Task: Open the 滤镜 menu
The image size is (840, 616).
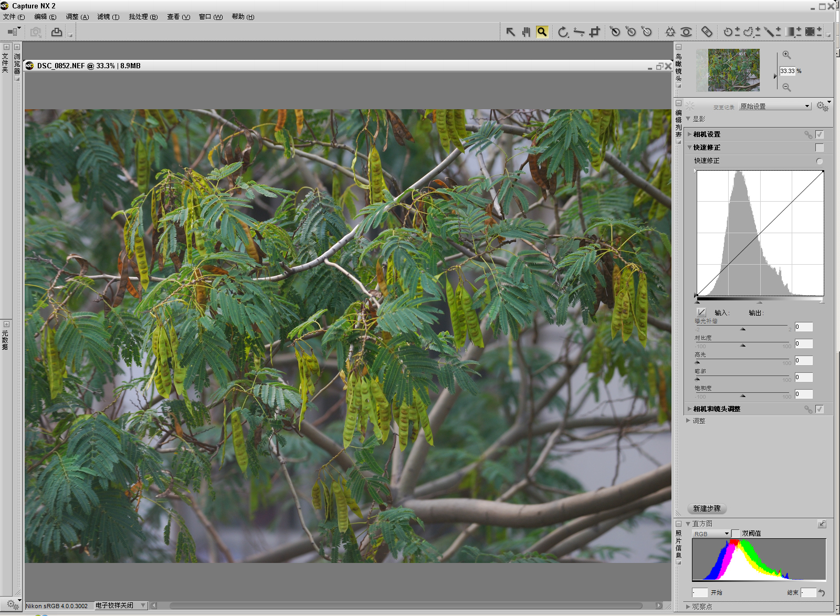Action: (108, 17)
